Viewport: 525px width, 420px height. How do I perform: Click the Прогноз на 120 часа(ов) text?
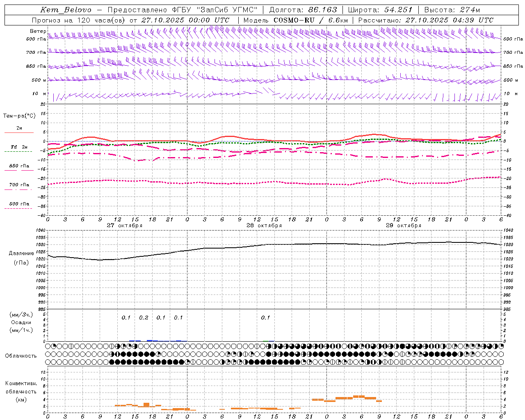pos(79,20)
